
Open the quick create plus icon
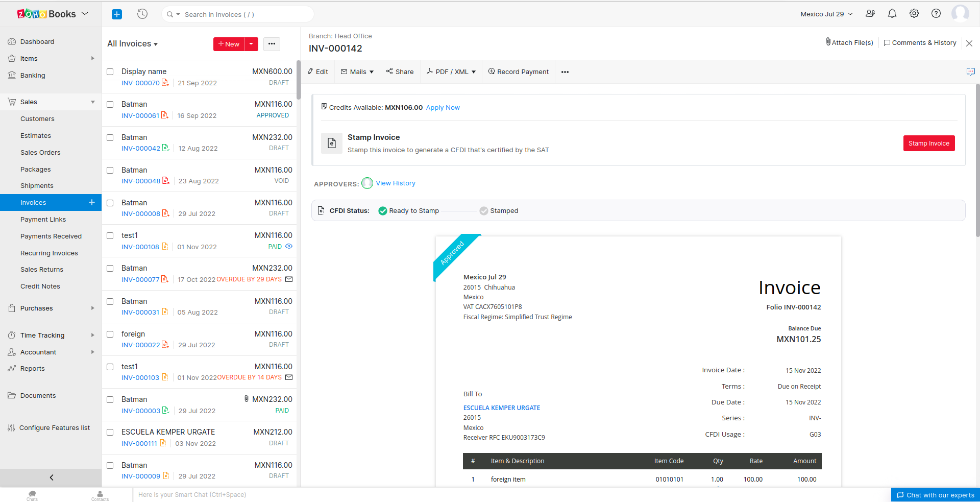pos(117,14)
